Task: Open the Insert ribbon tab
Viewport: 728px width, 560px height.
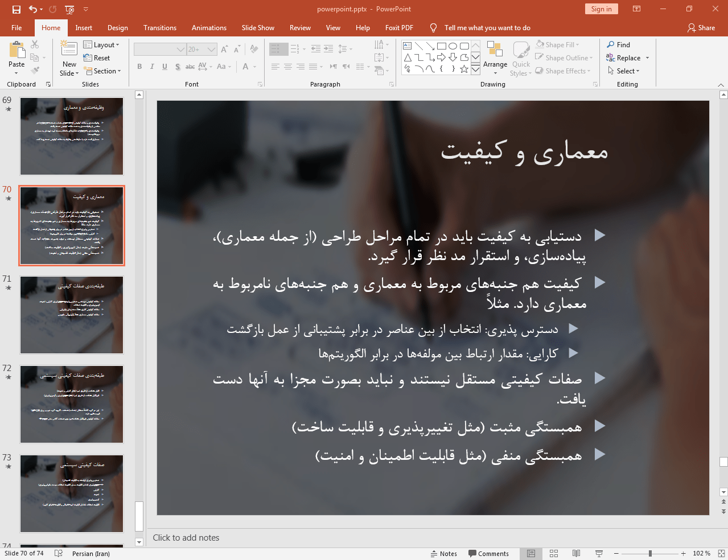Action: [84, 27]
